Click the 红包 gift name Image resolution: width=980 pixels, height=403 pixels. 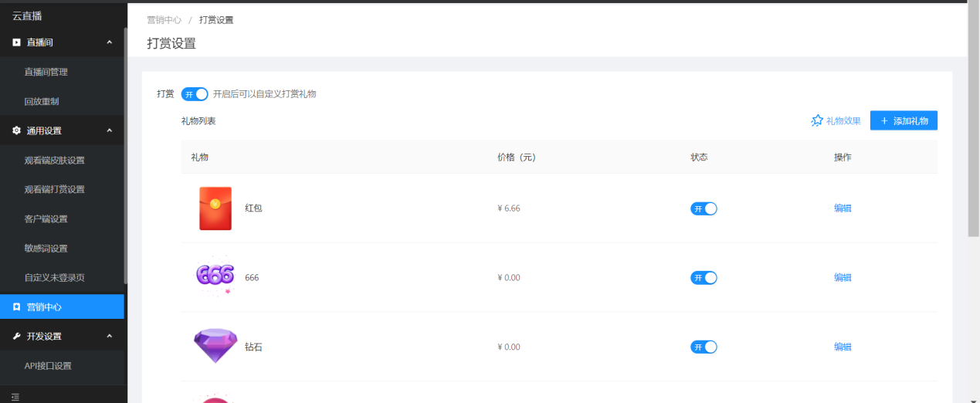(x=253, y=208)
